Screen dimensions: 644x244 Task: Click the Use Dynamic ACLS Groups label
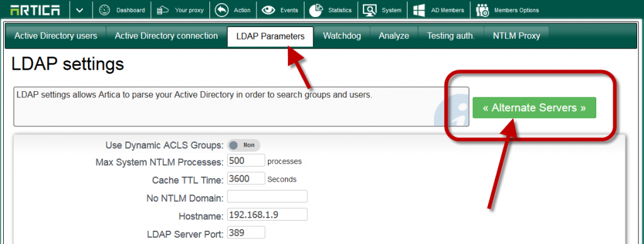point(164,145)
